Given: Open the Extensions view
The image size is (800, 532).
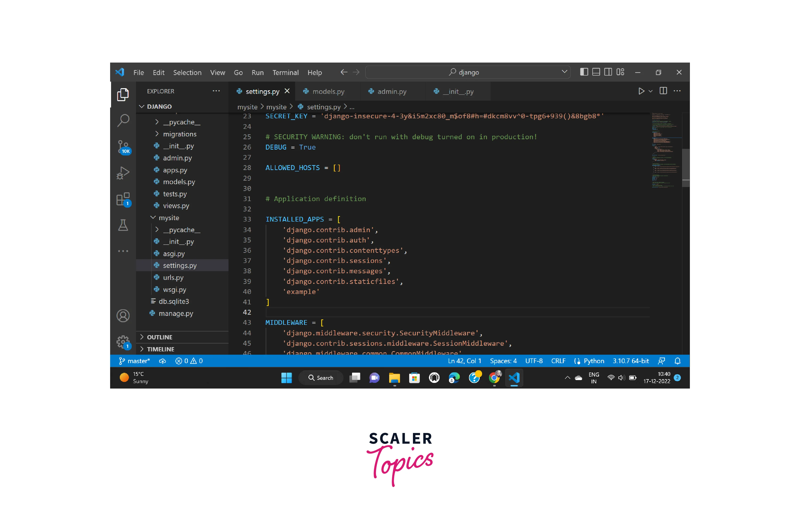Looking at the screenshot, I should pyautogui.click(x=123, y=199).
